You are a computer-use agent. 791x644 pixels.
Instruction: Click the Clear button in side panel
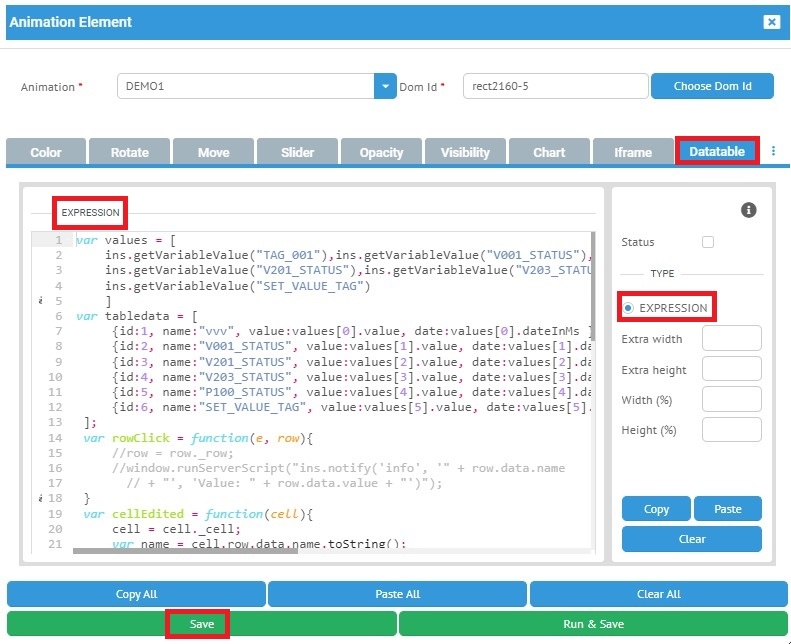pos(691,539)
